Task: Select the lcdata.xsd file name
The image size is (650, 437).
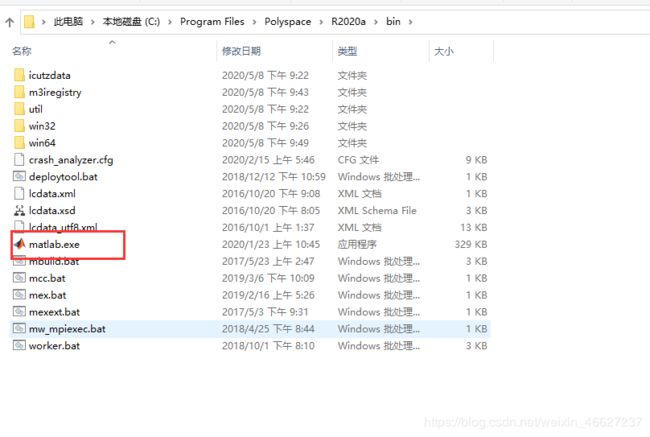Action: [x=52, y=211]
